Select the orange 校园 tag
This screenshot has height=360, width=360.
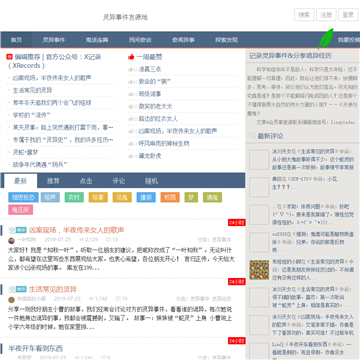tap(170, 197)
